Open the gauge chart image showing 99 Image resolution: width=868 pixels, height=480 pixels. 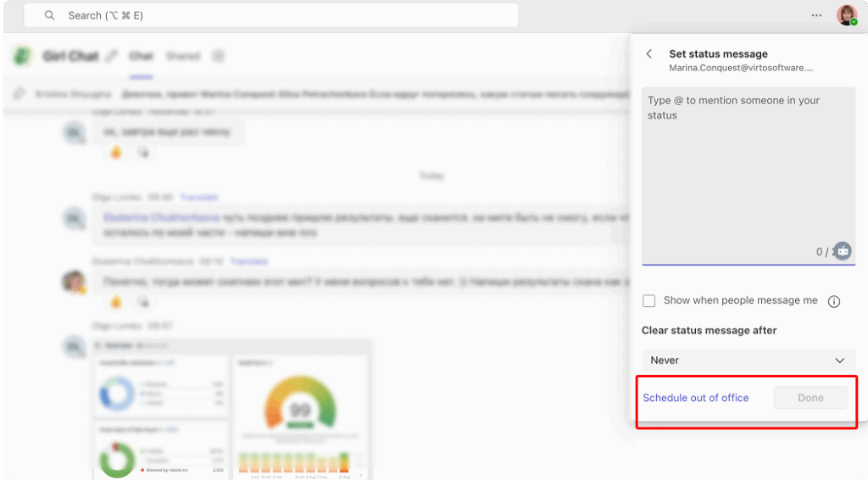click(300, 411)
